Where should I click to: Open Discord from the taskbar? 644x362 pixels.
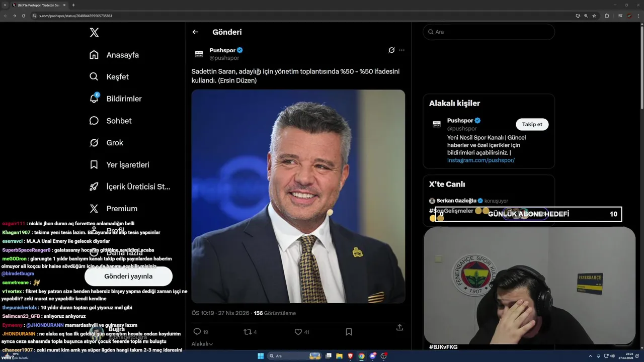point(373,356)
